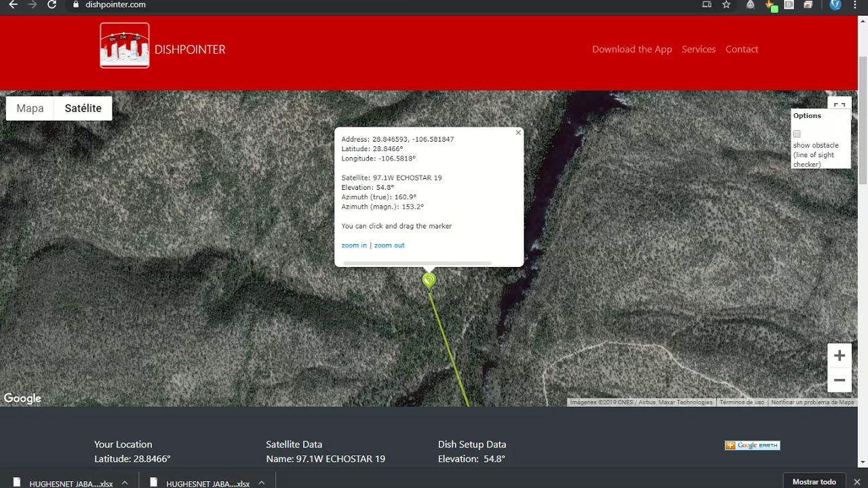Viewport: 868px width, 488px height.
Task: Click the Google logo on the map
Action: point(23,399)
